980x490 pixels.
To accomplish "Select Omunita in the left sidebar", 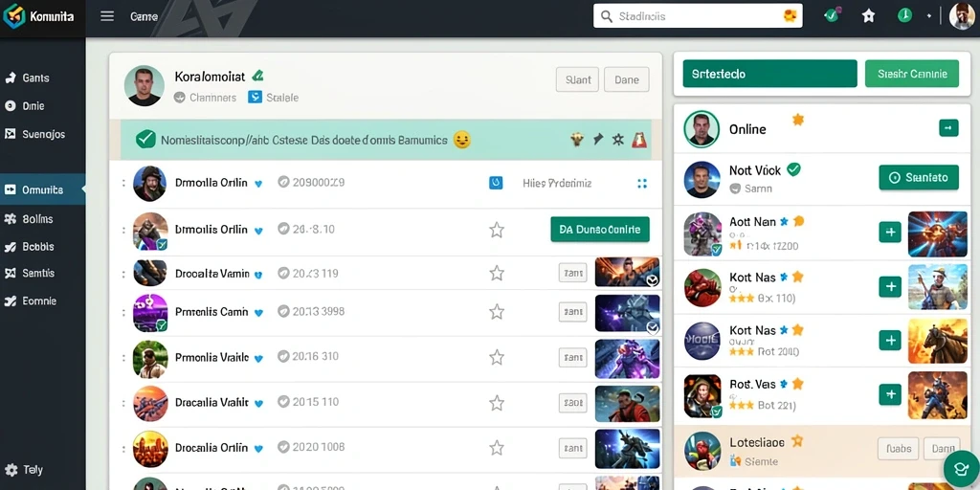I will (42, 189).
